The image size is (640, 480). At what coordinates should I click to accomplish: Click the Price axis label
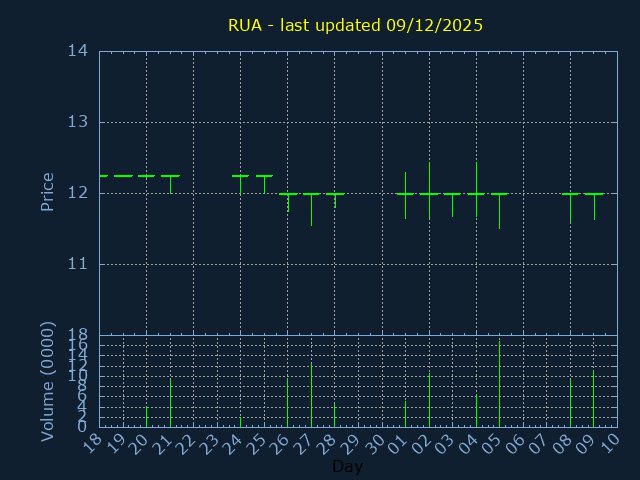coord(47,191)
